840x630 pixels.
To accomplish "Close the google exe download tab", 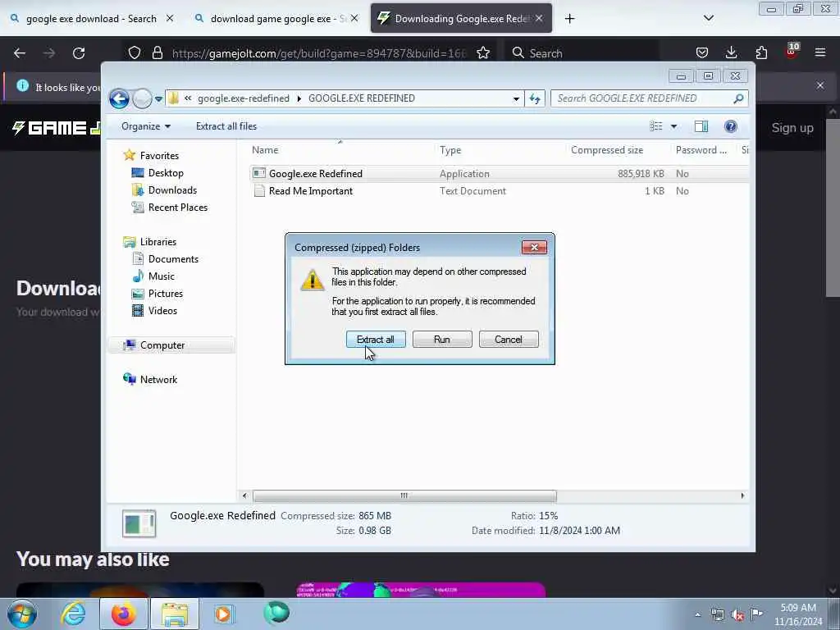I will pyautogui.click(x=170, y=19).
